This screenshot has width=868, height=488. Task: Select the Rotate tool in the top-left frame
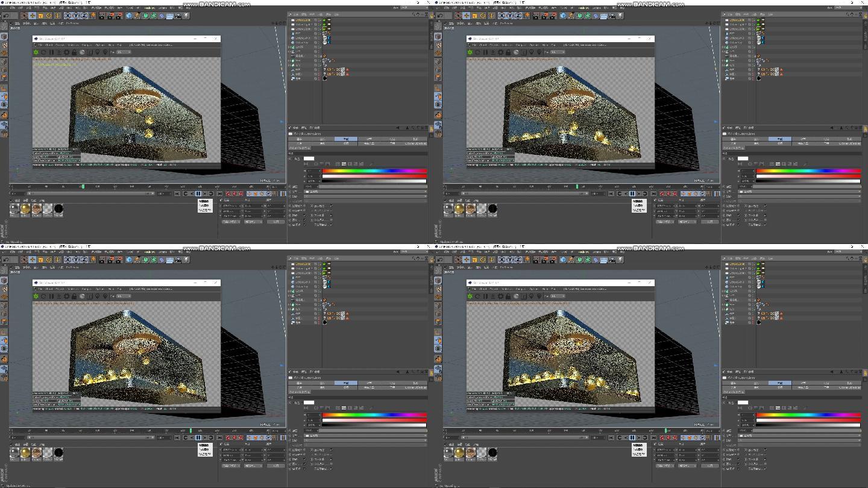(49, 16)
